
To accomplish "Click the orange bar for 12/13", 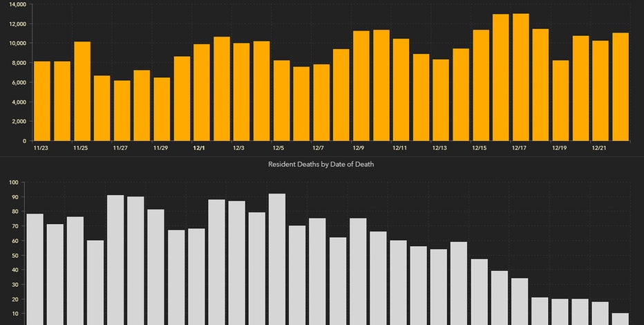I will pos(441,100).
